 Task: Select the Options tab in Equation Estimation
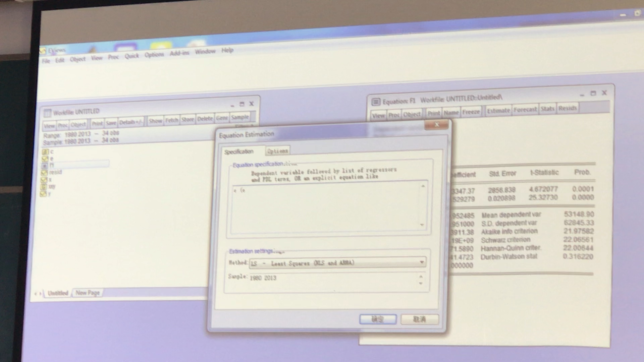[x=276, y=151]
